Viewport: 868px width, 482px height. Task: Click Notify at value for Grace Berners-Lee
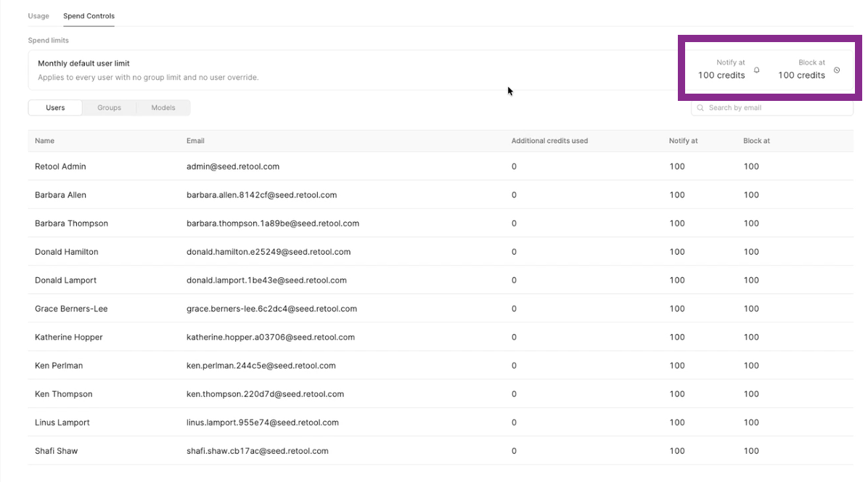click(677, 309)
